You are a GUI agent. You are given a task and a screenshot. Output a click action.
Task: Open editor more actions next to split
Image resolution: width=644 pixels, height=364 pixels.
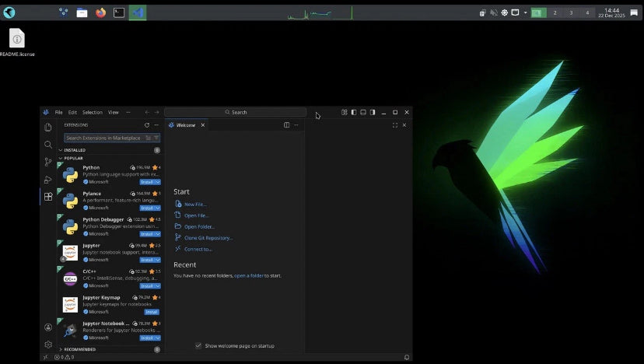296,125
